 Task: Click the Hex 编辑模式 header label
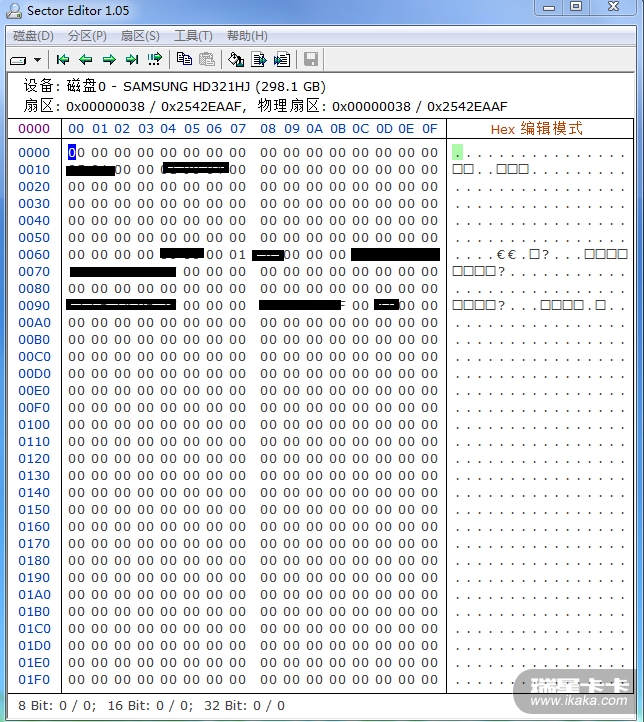click(x=536, y=128)
